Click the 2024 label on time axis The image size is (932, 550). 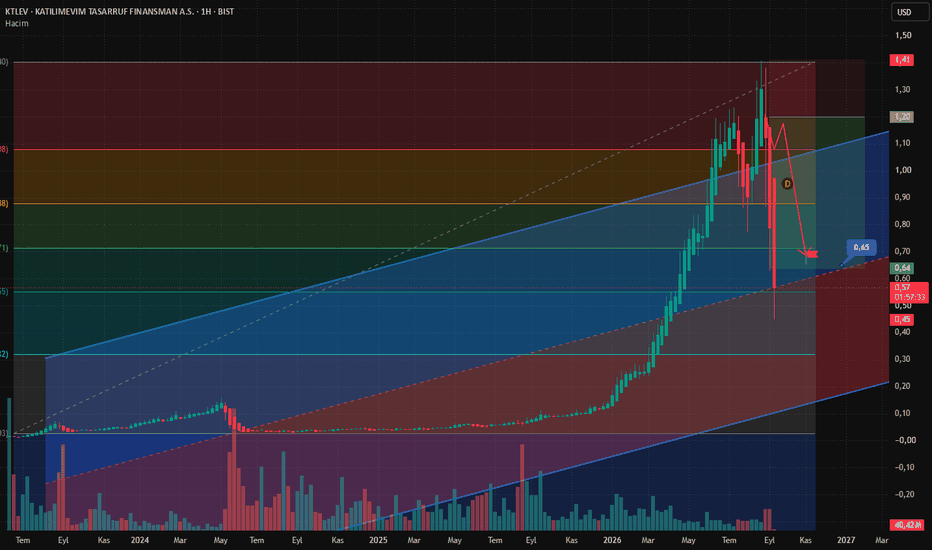point(140,540)
